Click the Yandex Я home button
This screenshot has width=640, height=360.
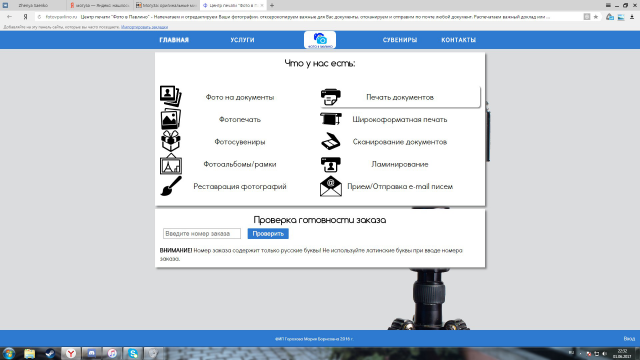(x=25, y=17)
